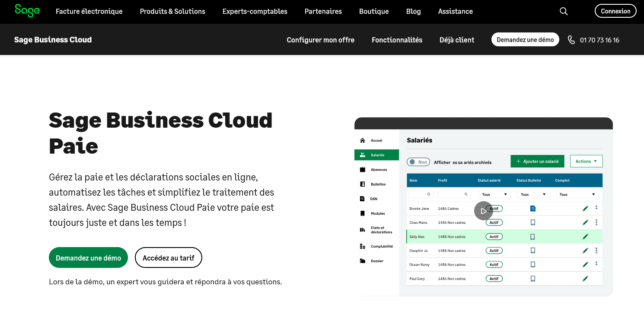The width and height of the screenshot is (644, 309).
Task: Click the bulletin status icon for Paul Gary
Action: click(533, 279)
